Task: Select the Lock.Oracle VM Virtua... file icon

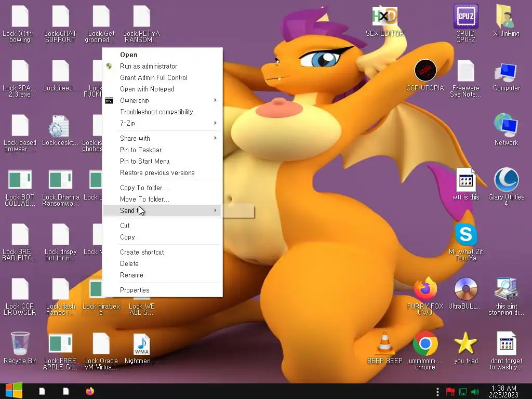Action: (x=101, y=343)
